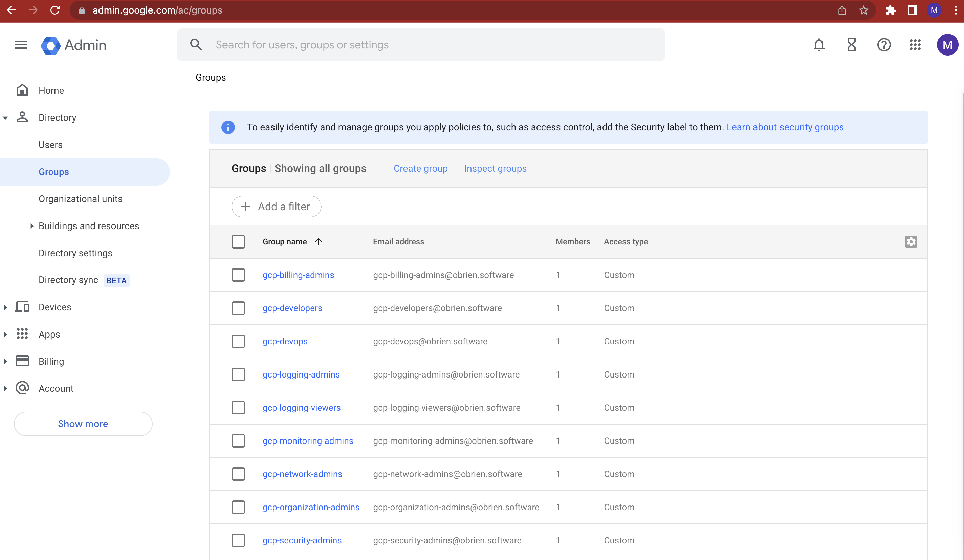
Task: Expand the Devices section
Action: click(x=6, y=307)
